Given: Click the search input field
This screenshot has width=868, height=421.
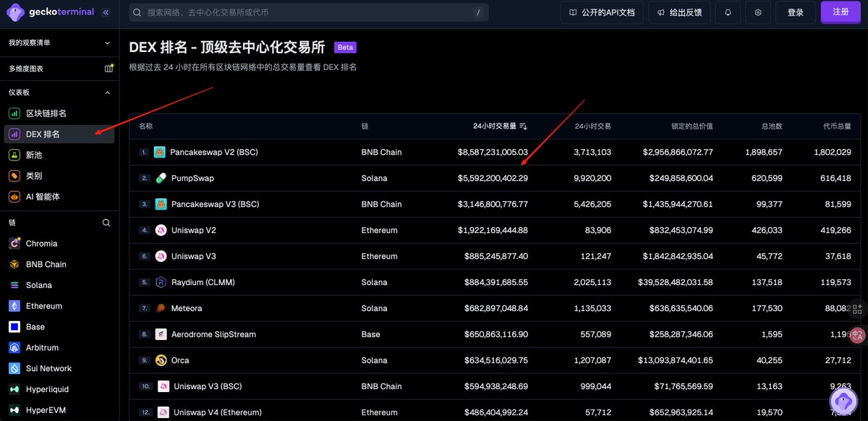Looking at the screenshot, I should pos(304,12).
